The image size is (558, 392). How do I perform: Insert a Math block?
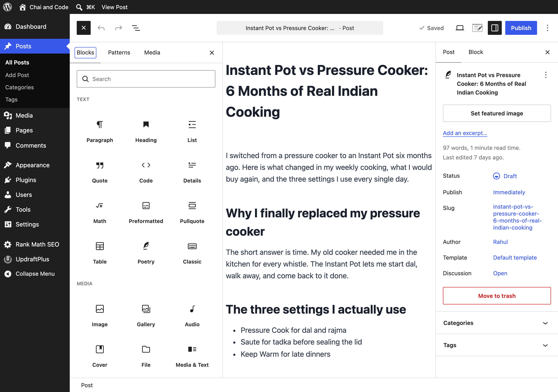tap(100, 212)
